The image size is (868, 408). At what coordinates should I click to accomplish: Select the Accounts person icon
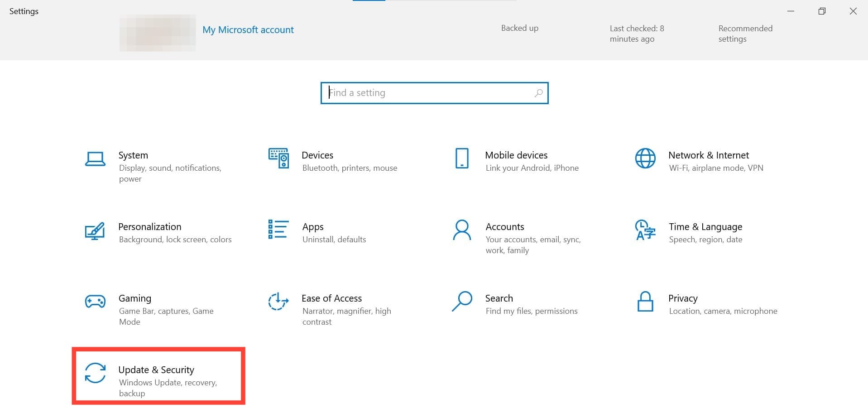click(x=462, y=230)
